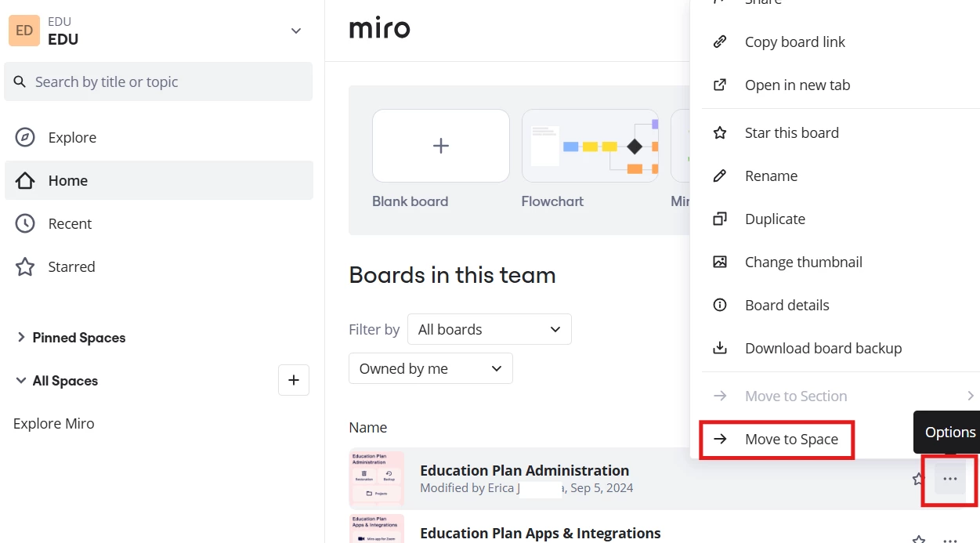Click the search by title field
980x543 pixels.
coord(158,81)
